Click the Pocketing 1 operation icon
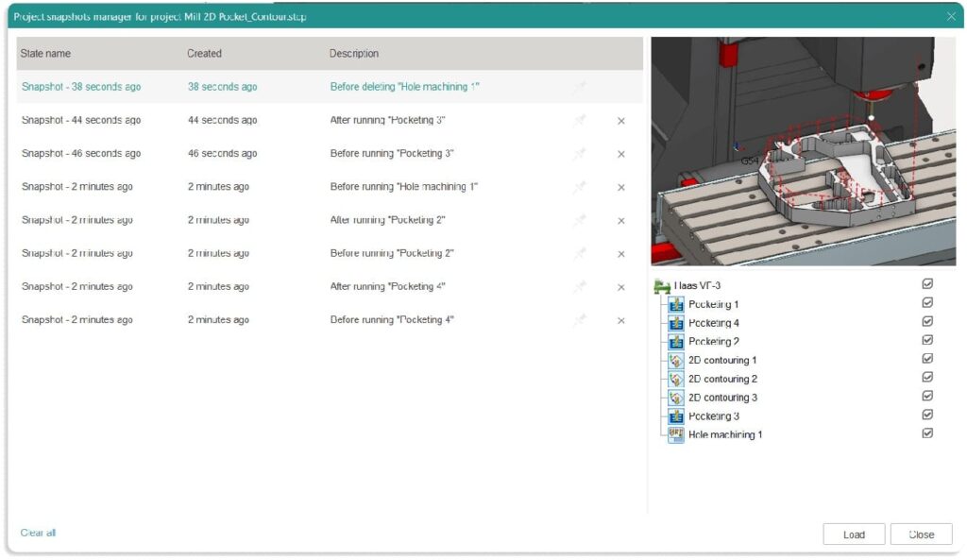 pos(674,304)
